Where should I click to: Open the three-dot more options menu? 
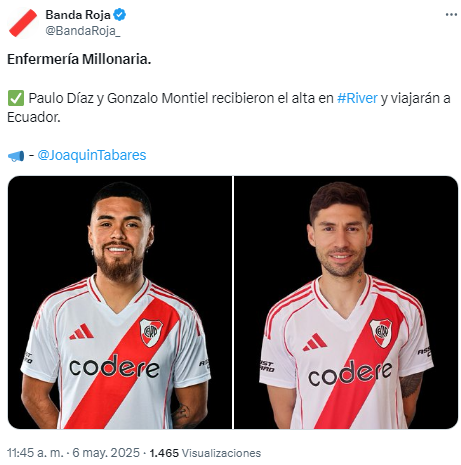click(x=451, y=15)
